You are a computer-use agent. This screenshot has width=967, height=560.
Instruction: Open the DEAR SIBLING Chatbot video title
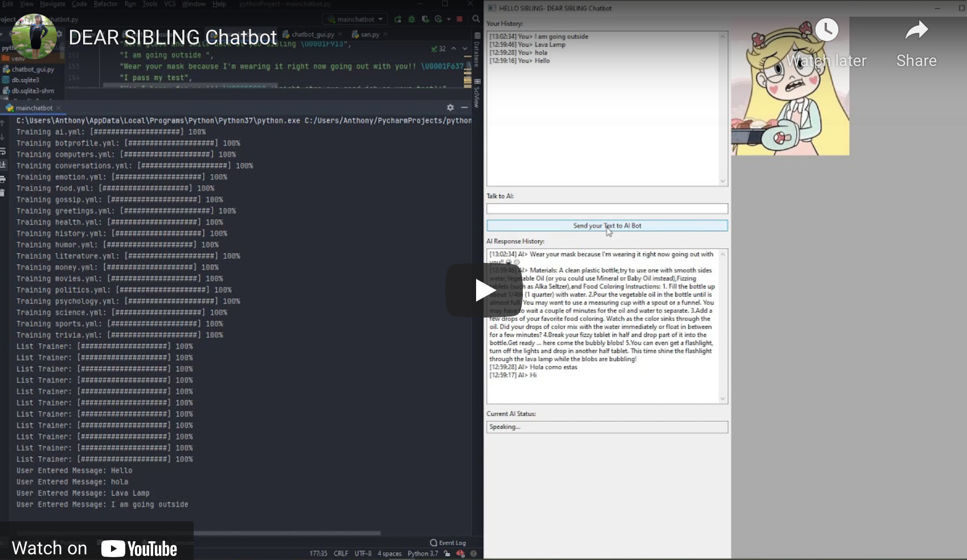coord(173,37)
